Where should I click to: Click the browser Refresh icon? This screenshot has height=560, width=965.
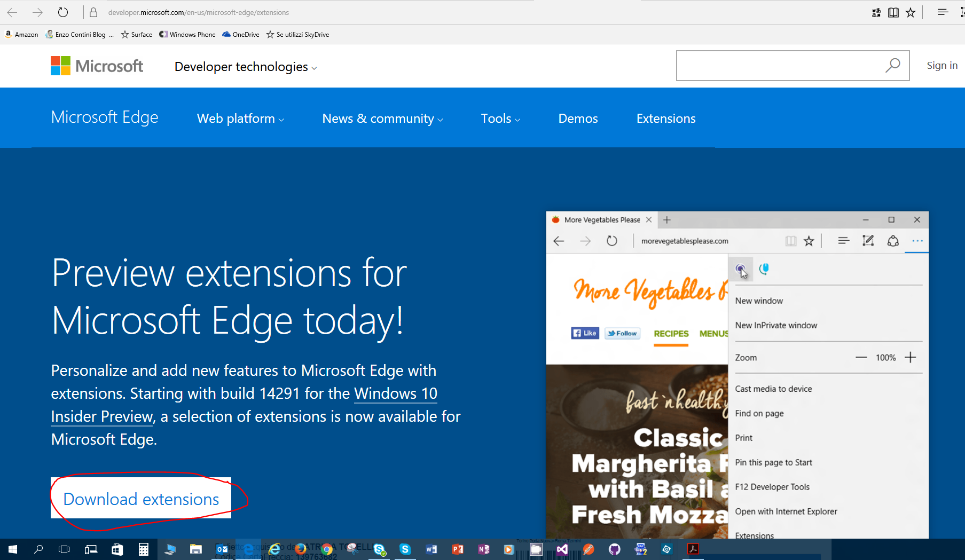(63, 12)
